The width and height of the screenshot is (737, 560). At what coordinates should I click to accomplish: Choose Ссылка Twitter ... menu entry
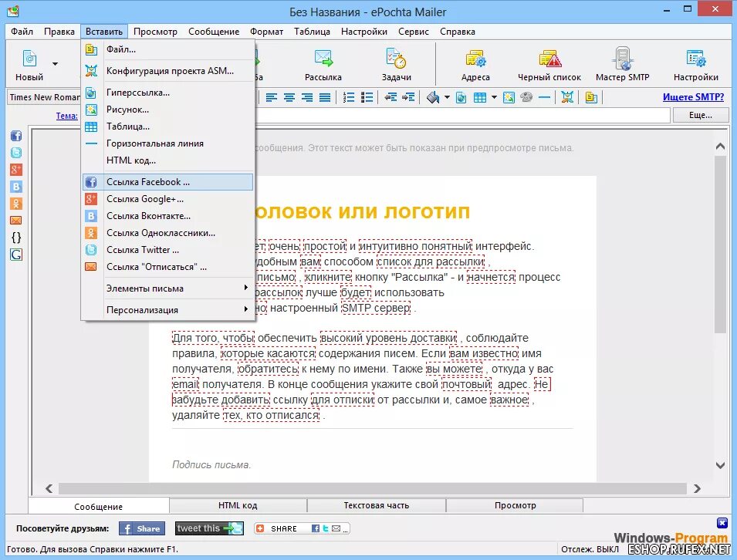167,249
